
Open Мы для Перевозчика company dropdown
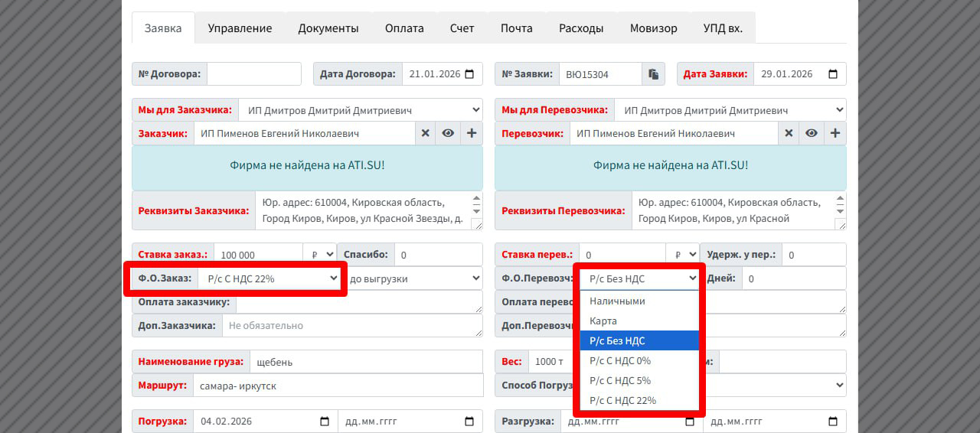pyautogui.click(x=730, y=110)
